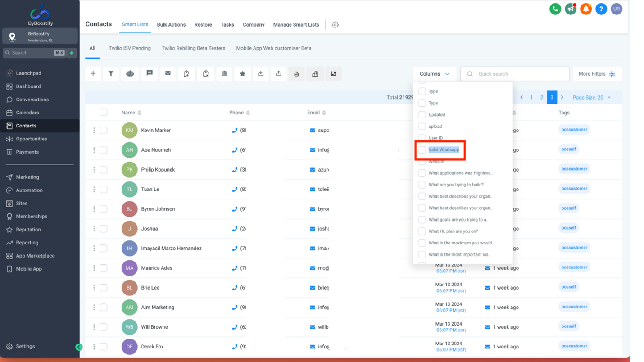Image resolution: width=644 pixels, height=362 pixels.
Task: Check the 'What goals are you trying' checkbox
Action: 422,220
